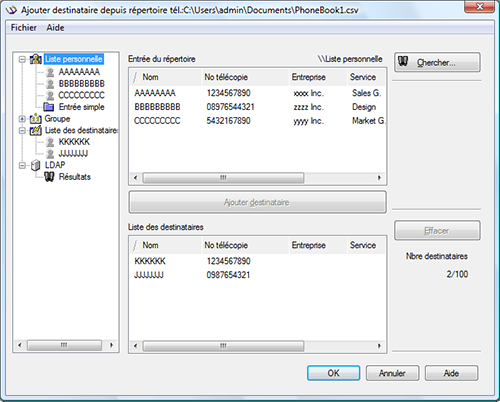Close the dialog window
500x402 pixels.
[479, 7]
